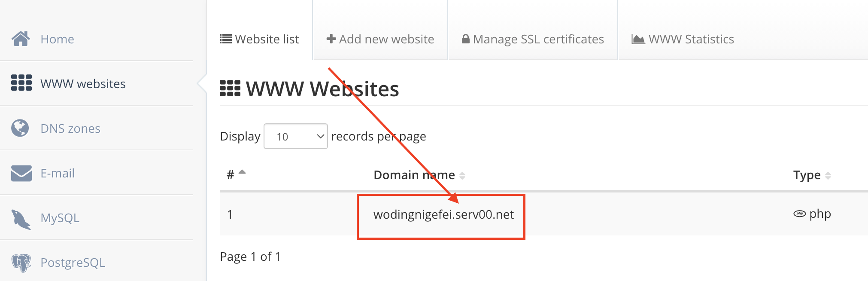The width and height of the screenshot is (868, 281).
Task: Open the wodingnigefei.serv00.net domain entry
Action: pos(443,214)
